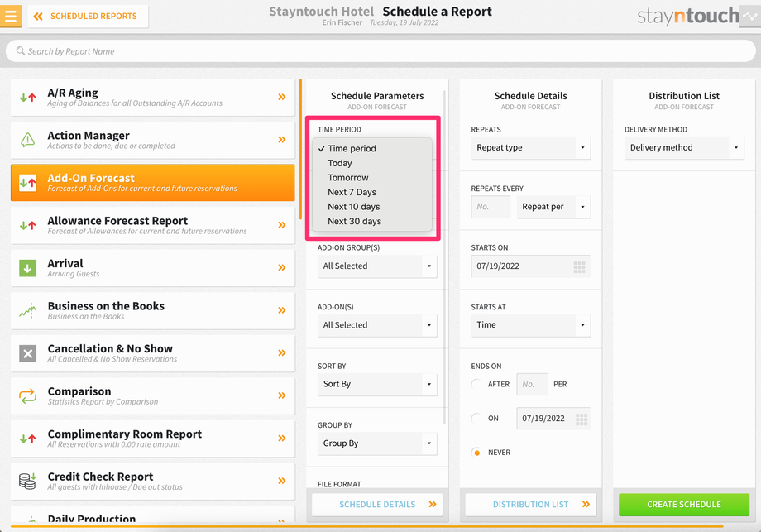Choose Next 30 days option
This screenshot has height=532, width=761.
tap(372, 222)
